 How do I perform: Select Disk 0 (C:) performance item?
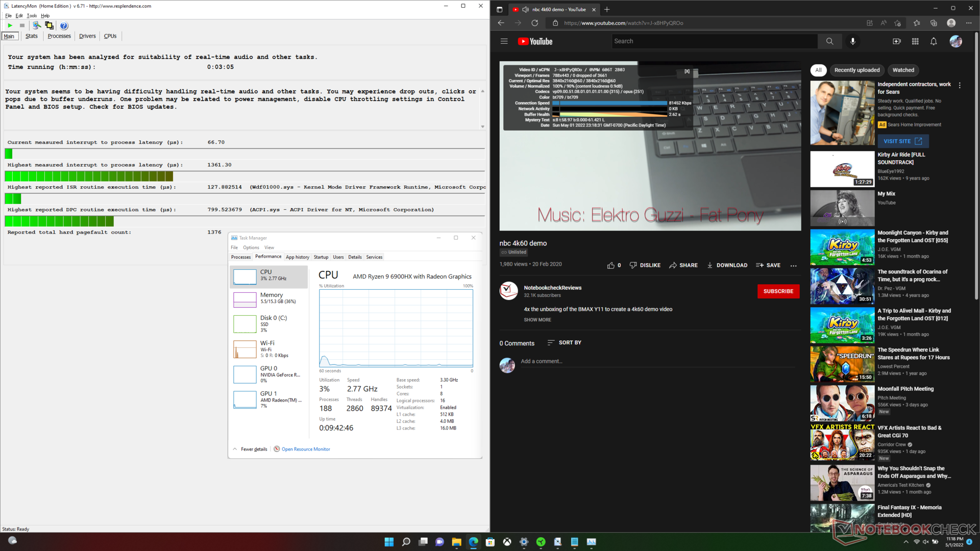(268, 324)
